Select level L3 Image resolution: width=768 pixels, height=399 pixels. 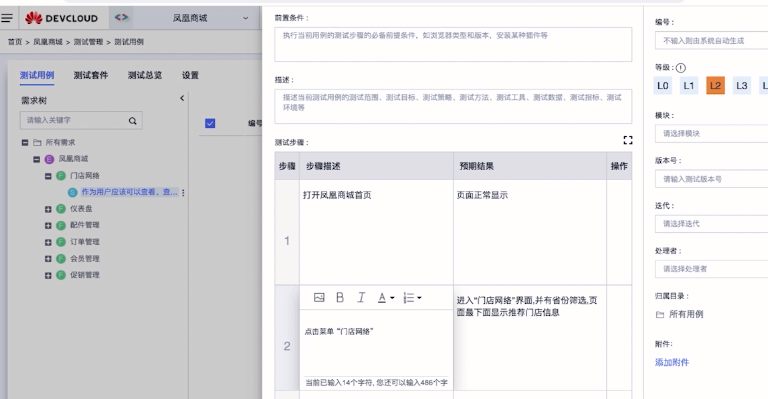pyautogui.click(x=742, y=86)
